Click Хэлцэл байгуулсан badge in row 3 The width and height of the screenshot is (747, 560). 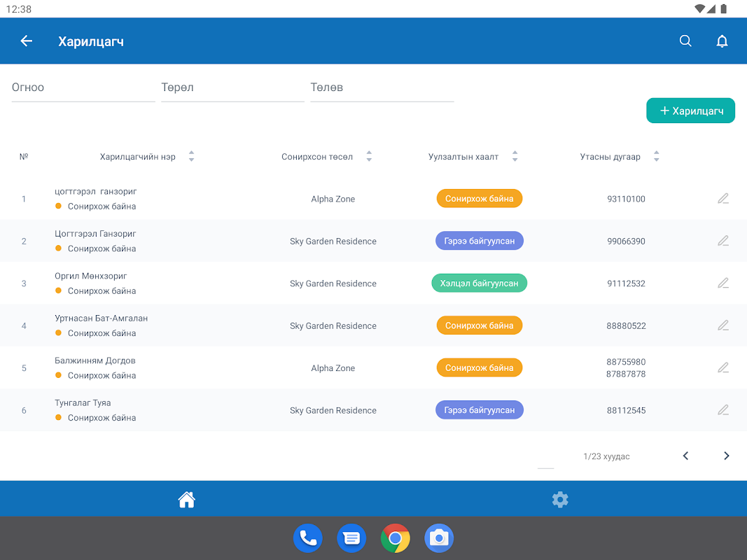(480, 283)
